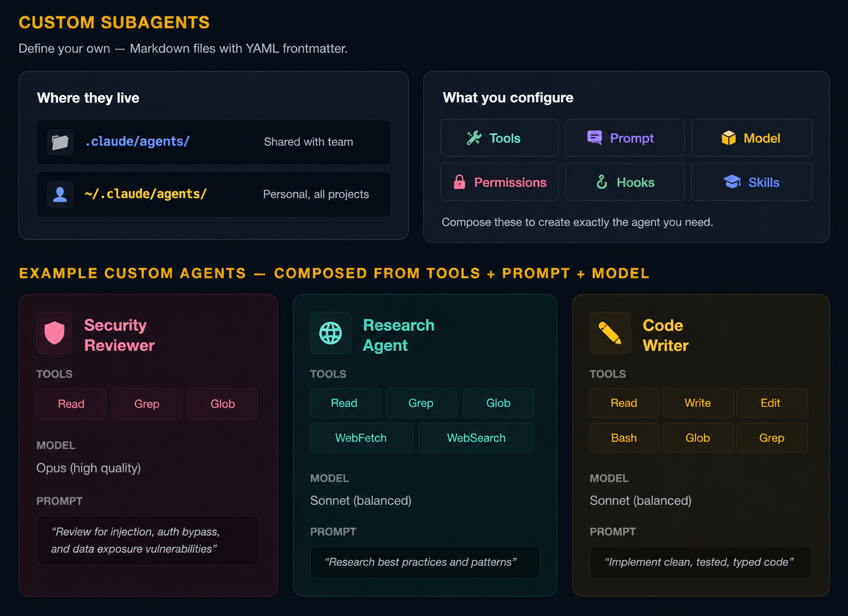Click the cube icon in Model tile

click(x=729, y=138)
